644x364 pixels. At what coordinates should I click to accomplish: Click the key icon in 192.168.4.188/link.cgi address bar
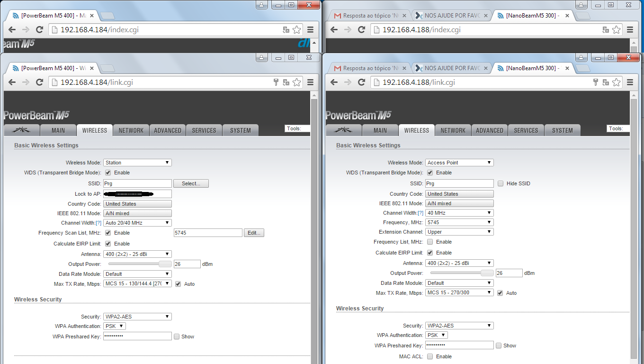pyautogui.click(x=596, y=82)
